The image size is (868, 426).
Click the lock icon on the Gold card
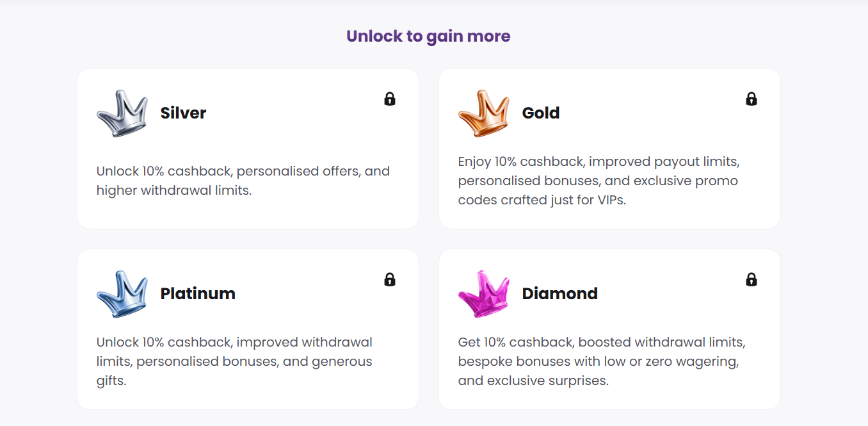(751, 99)
